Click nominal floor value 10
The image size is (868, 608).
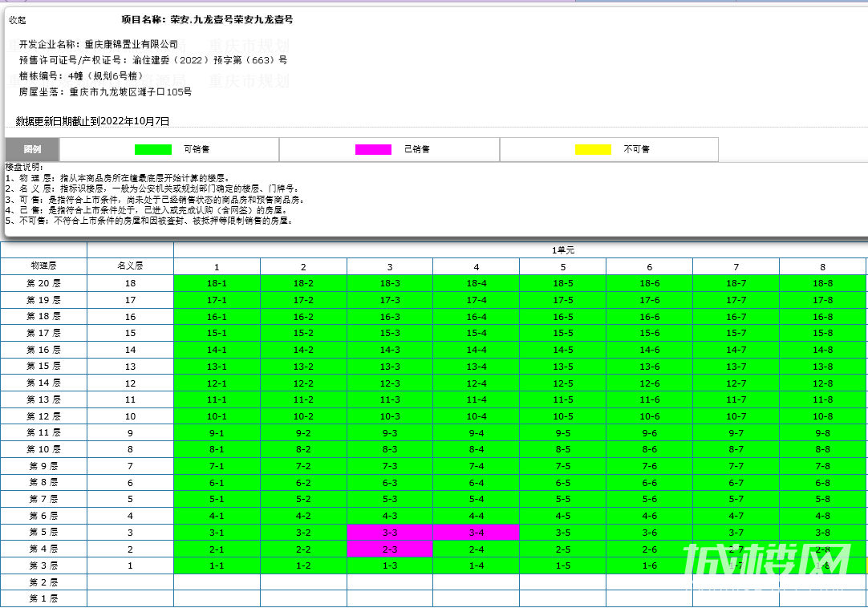pyautogui.click(x=130, y=416)
